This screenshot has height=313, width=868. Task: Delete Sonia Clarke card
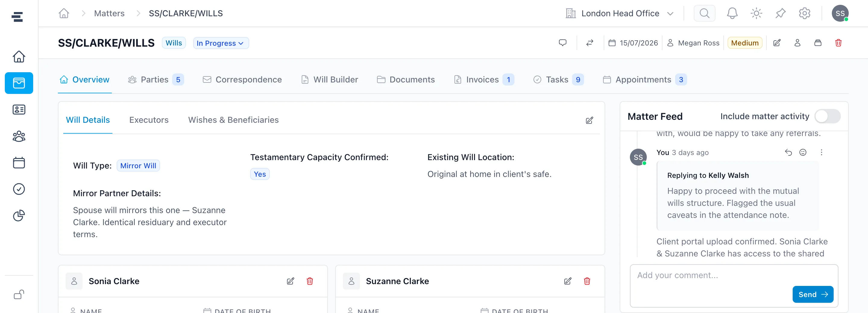[x=310, y=281]
